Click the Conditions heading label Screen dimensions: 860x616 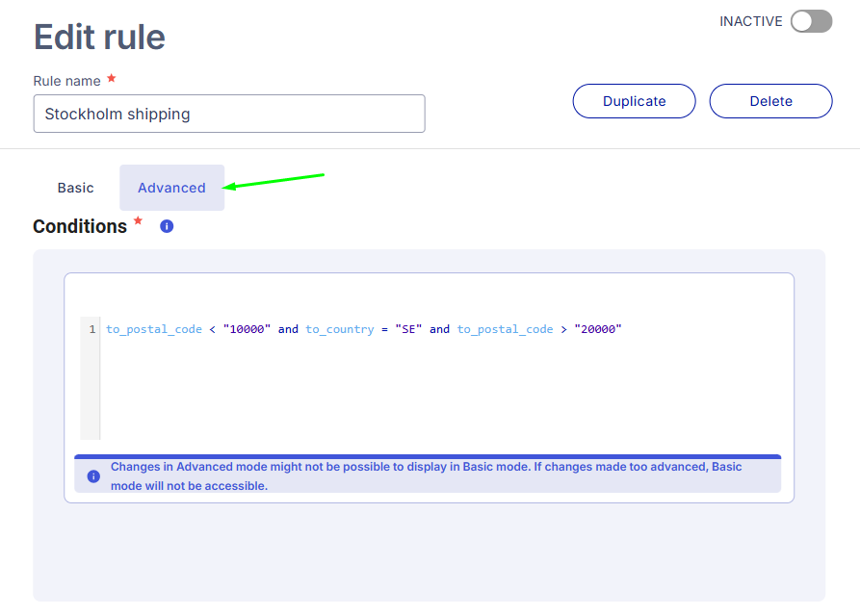point(80,226)
